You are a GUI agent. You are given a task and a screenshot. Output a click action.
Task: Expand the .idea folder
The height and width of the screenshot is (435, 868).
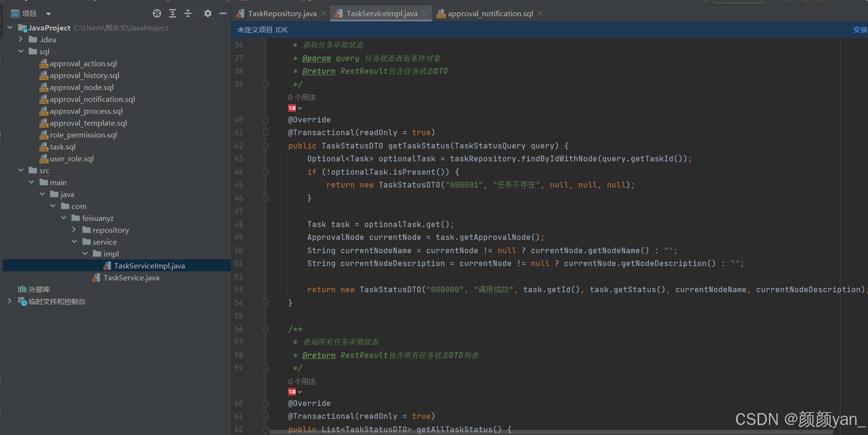pyautogui.click(x=20, y=40)
